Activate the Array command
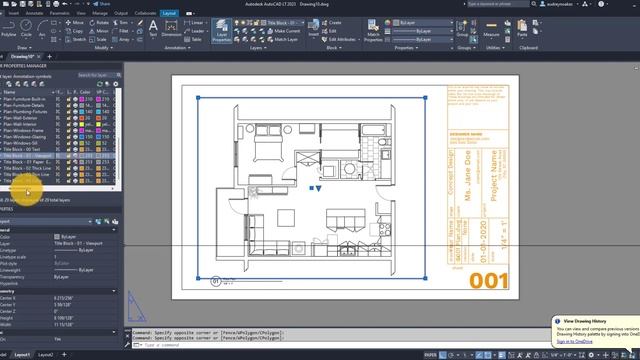640x360 pixels. [121, 40]
